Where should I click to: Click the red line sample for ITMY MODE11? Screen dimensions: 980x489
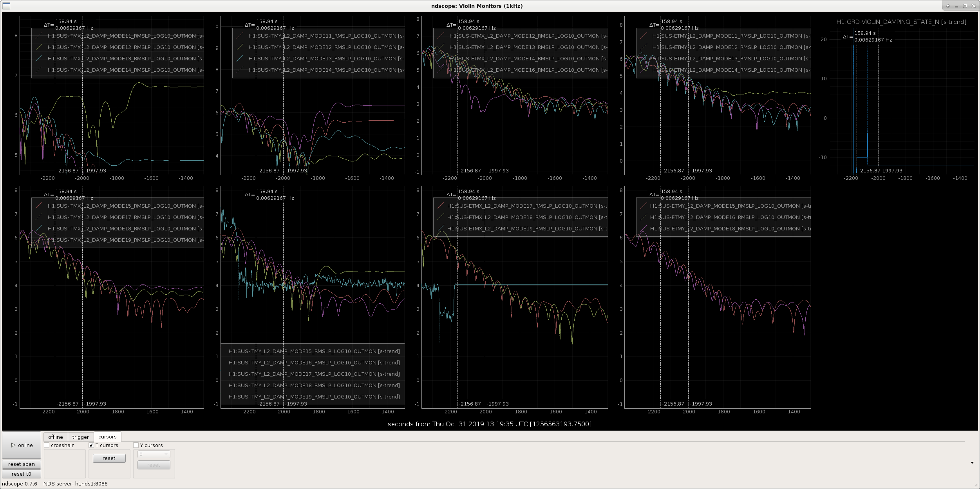240,36
